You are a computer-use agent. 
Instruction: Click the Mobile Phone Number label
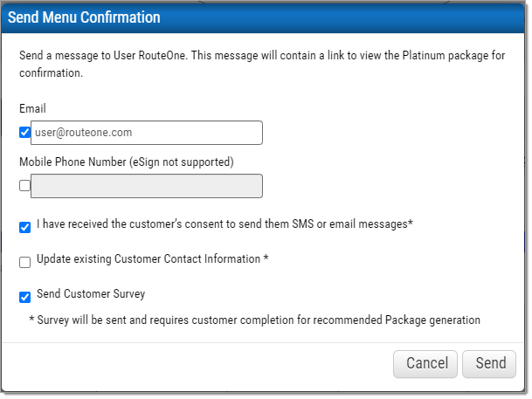127,162
